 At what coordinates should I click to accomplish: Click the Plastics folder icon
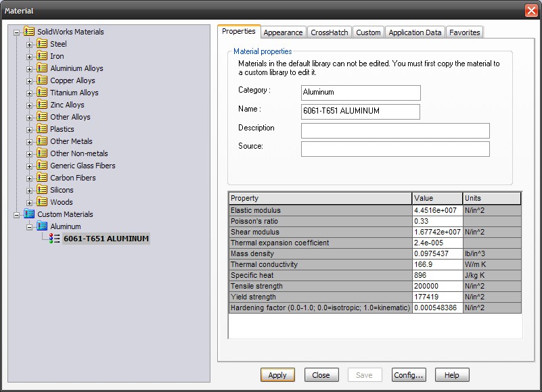click(x=42, y=128)
